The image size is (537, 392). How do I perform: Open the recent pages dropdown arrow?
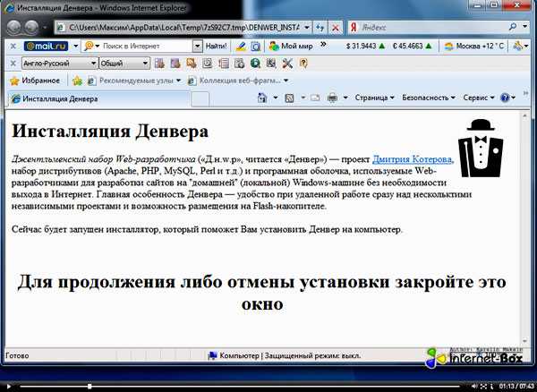pos(45,28)
